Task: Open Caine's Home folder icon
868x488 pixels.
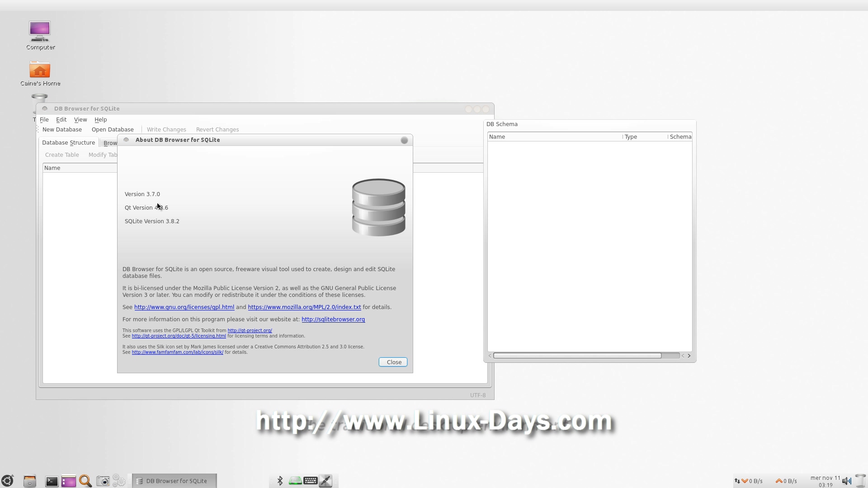Action: coord(40,73)
